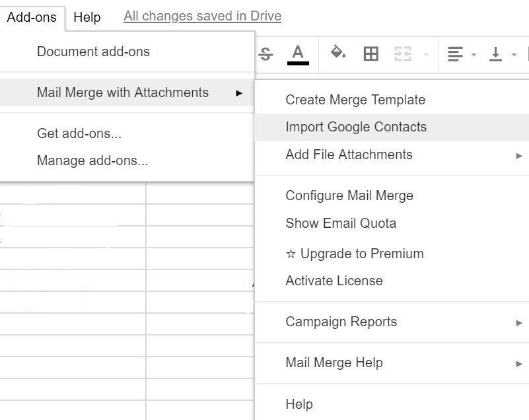Click the merge cells icon
The image size is (529, 420).
point(402,54)
